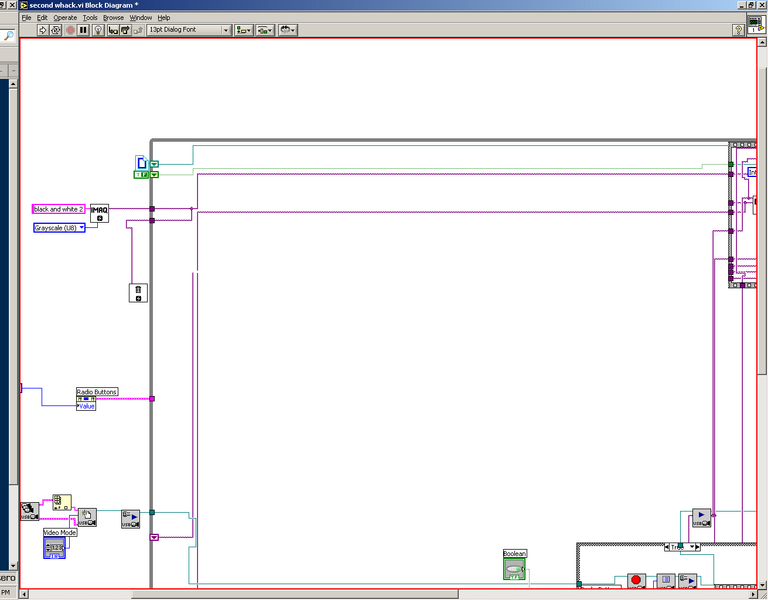
Task: Select the Boolean control terminal
Action: coord(514,568)
